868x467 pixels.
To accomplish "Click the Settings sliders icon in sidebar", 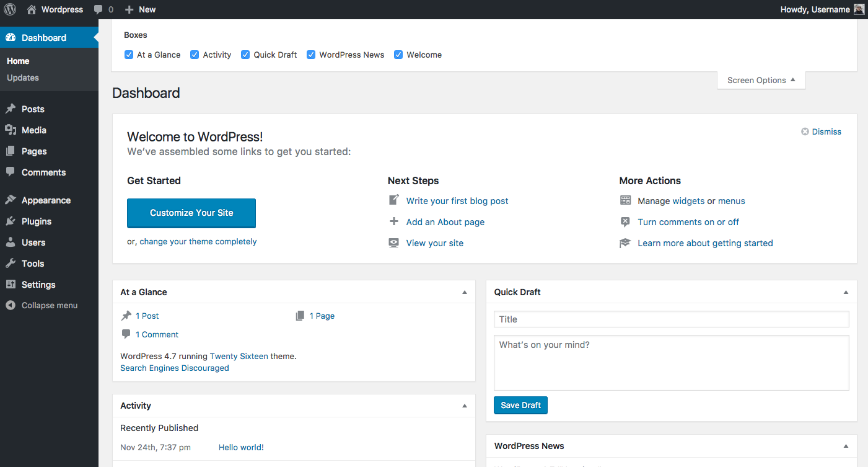I will click(11, 285).
